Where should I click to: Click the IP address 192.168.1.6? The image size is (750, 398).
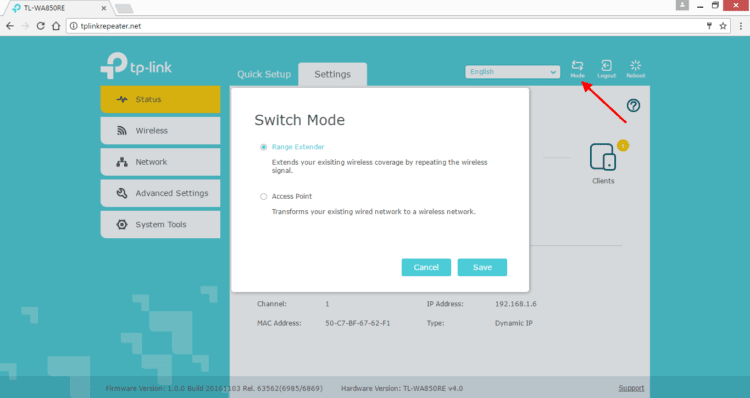(x=516, y=304)
